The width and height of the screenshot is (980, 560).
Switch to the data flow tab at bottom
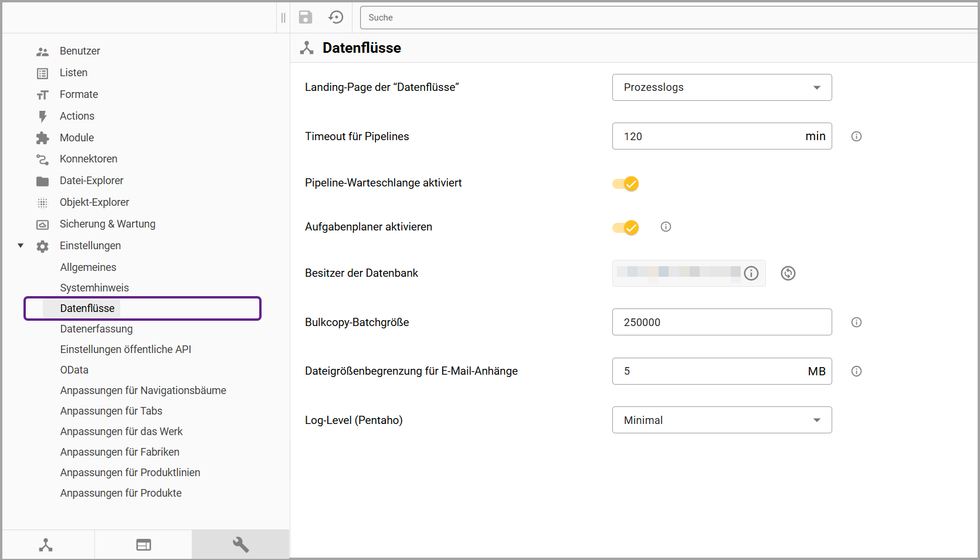[x=46, y=545]
